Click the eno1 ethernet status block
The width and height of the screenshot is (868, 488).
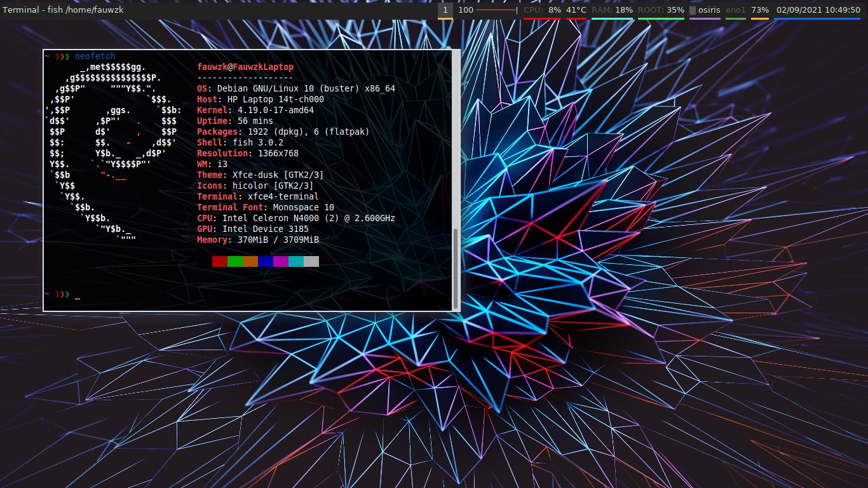click(x=736, y=10)
